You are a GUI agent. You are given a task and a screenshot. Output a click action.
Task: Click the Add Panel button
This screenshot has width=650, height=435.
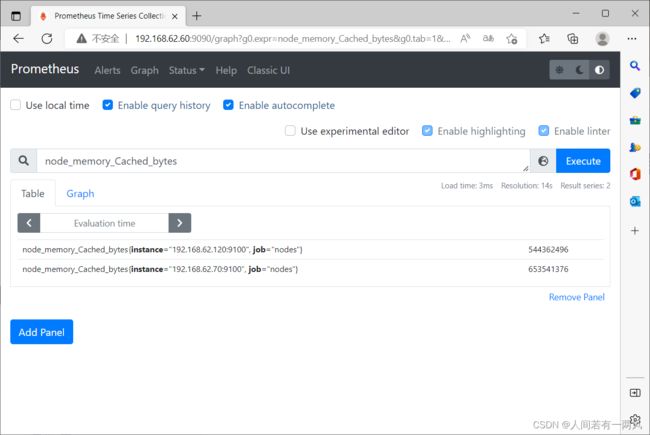pos(41,332)
